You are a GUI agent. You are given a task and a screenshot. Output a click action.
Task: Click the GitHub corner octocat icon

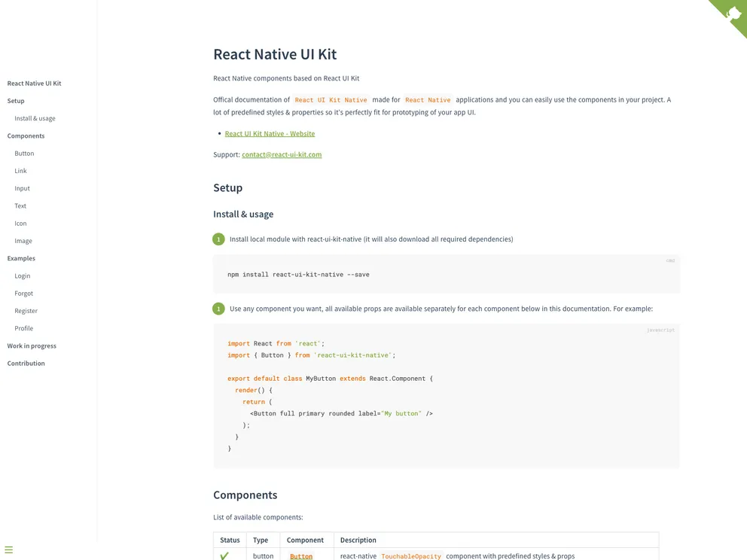[733, 14]
